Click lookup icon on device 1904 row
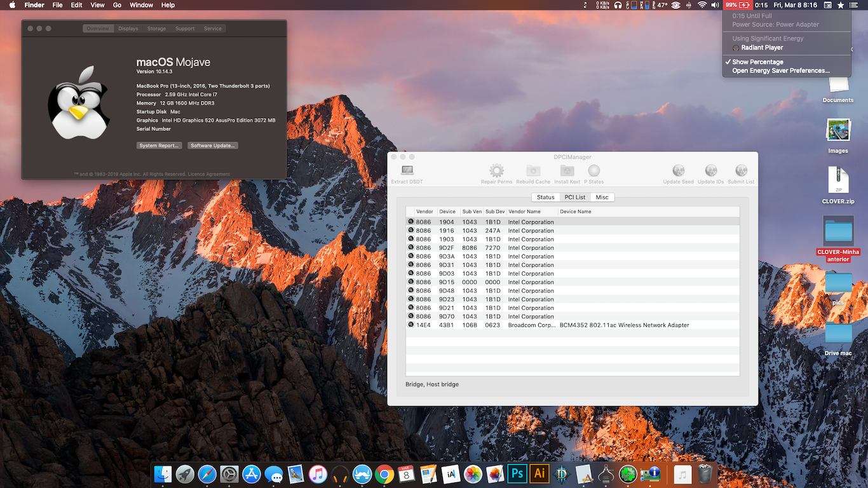Image resolution: width=868 pixels, height=488 pixels. point(410,222)
